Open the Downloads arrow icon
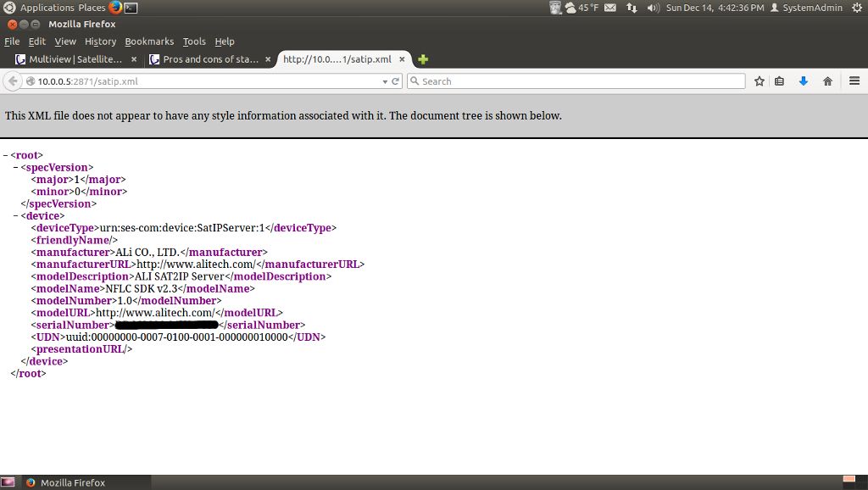Image resolution: width=868 pixels, height=490 pixels. (804, 81)
